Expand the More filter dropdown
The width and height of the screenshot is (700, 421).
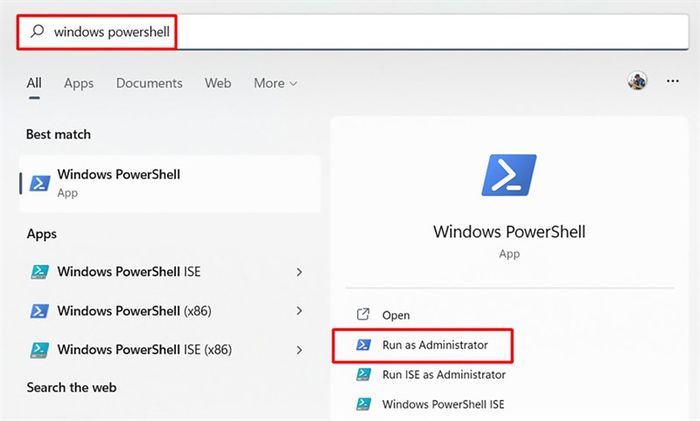tap(275, 83)
